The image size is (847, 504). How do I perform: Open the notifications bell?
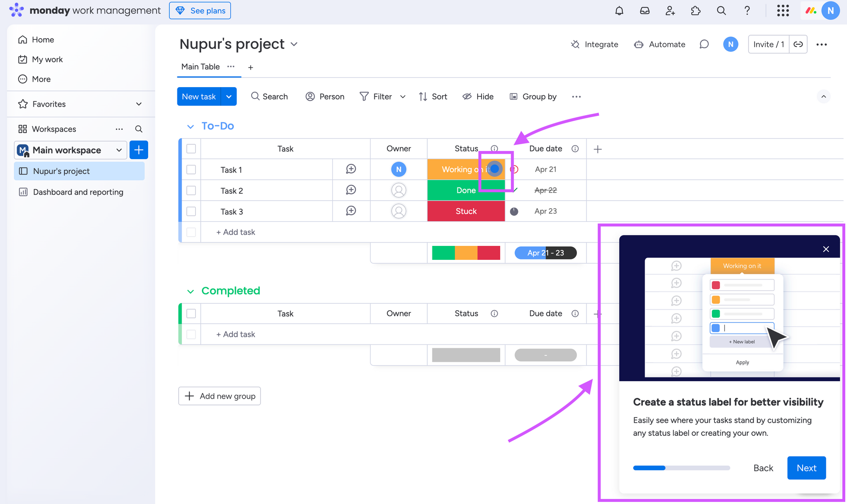619,11
